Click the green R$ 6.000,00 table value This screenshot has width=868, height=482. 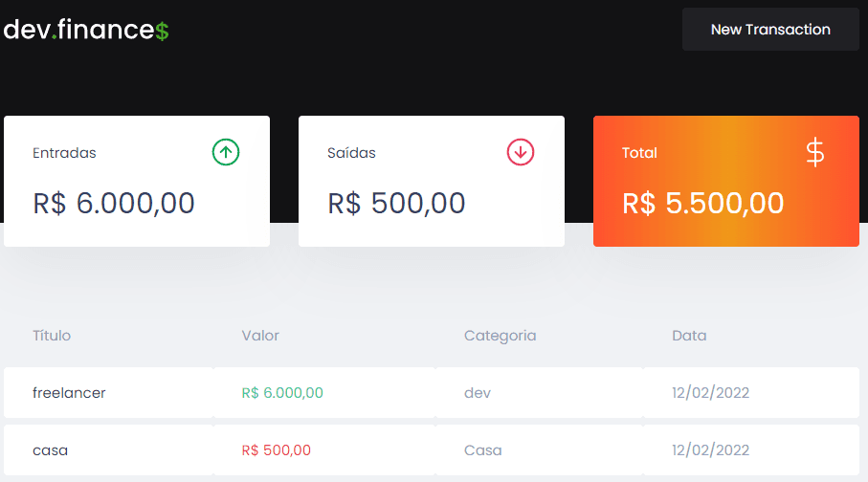(282, 393)
